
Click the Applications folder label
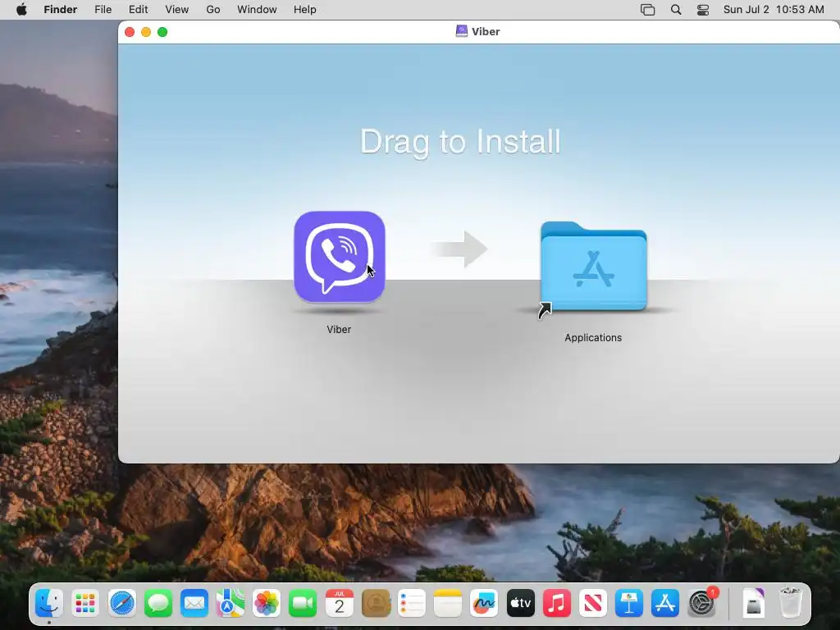(593, 337)
